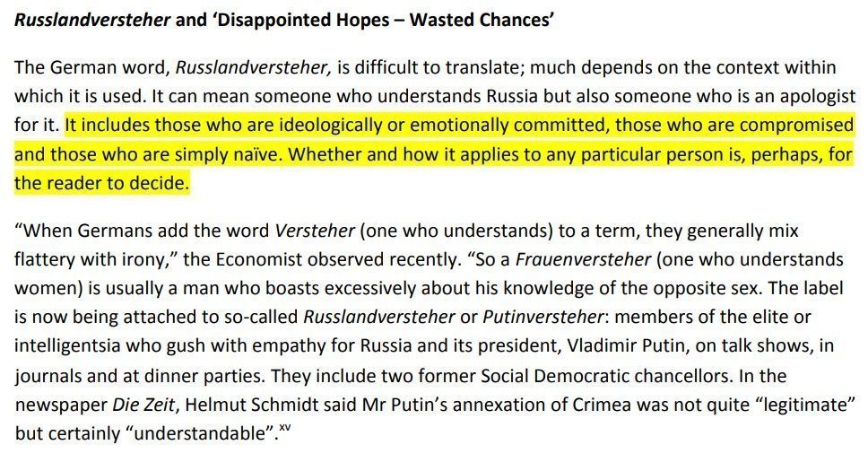868x471 pixels.
Task: Click the italic word 'Putinversteher'
Action: pos(542,317)
